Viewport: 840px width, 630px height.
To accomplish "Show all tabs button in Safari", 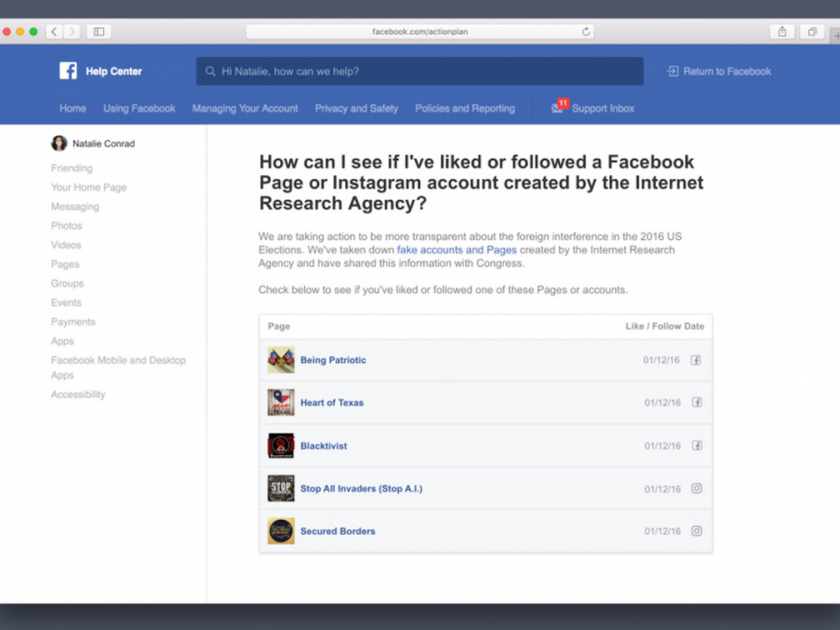I will pyautogui.click(x=812, y=32).
